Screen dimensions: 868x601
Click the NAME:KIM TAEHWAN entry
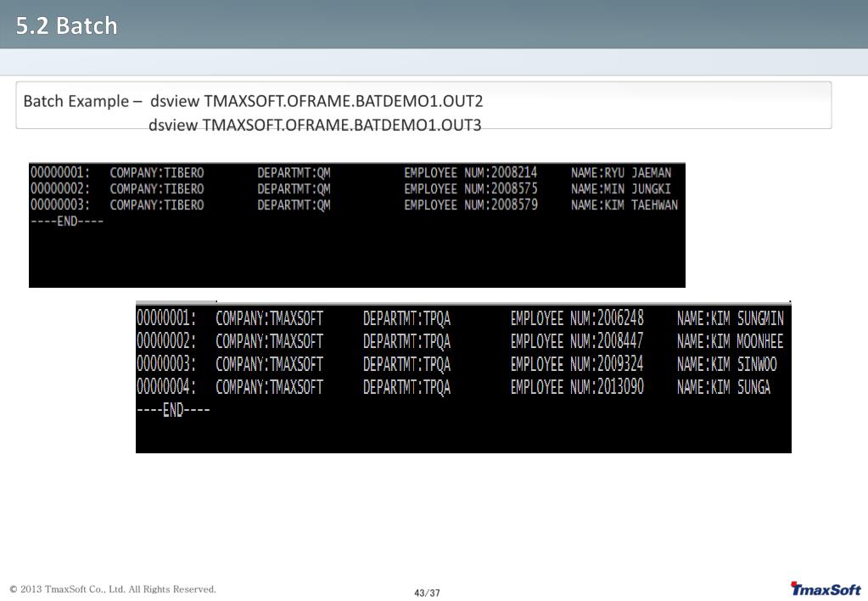pyautogui.click(x=624, y=205)
